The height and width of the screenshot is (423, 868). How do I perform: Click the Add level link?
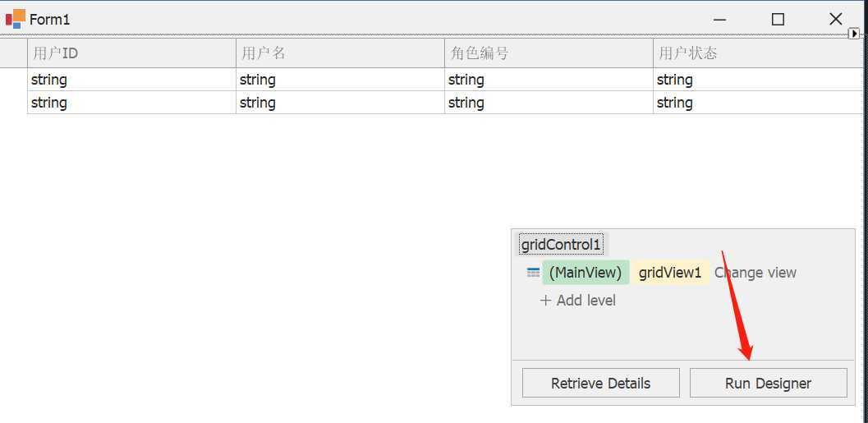click(578, 301)
